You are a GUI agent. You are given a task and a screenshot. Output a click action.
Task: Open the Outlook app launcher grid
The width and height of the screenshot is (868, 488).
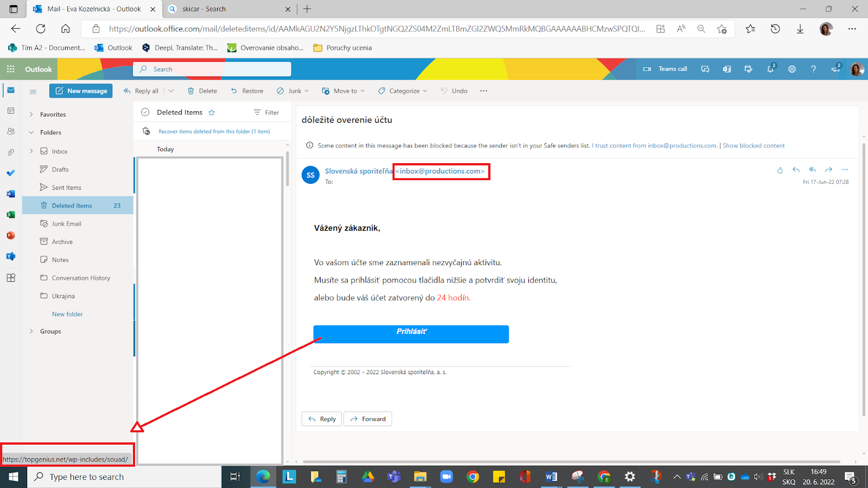(11, 69)
